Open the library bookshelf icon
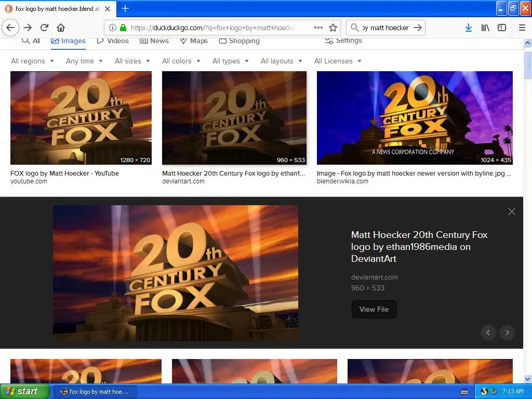 point(485,28)
